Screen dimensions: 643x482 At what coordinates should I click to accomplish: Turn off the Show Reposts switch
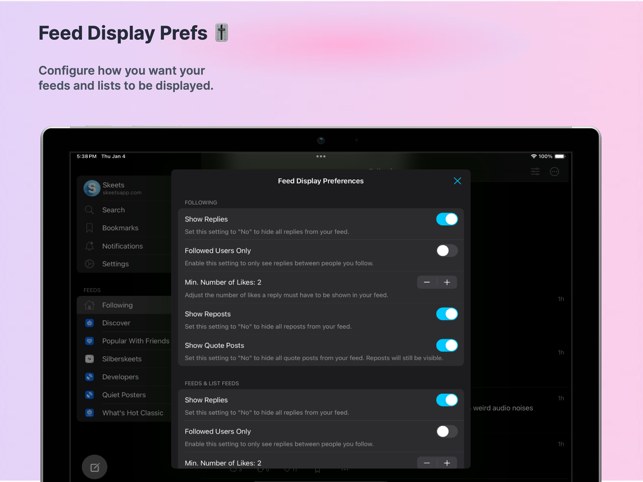click(447, 314)
